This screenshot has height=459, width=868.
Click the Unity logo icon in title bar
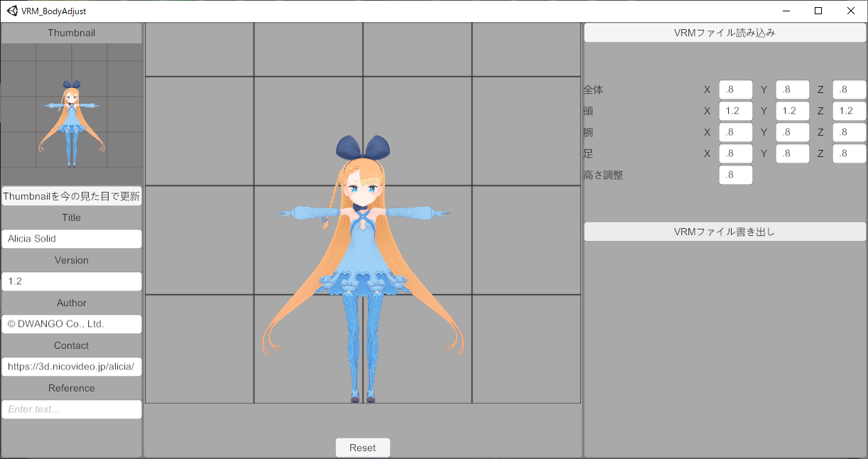(x=13, y=11)
